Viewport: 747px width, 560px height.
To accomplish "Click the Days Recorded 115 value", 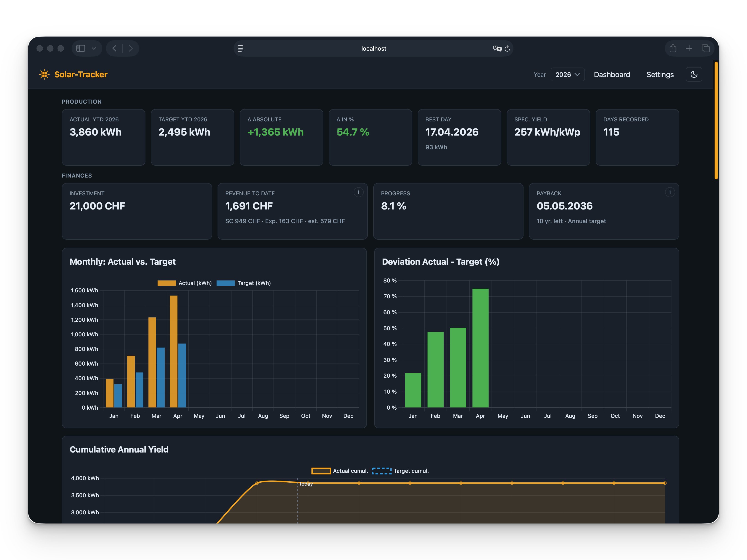I will click(611, 132).
